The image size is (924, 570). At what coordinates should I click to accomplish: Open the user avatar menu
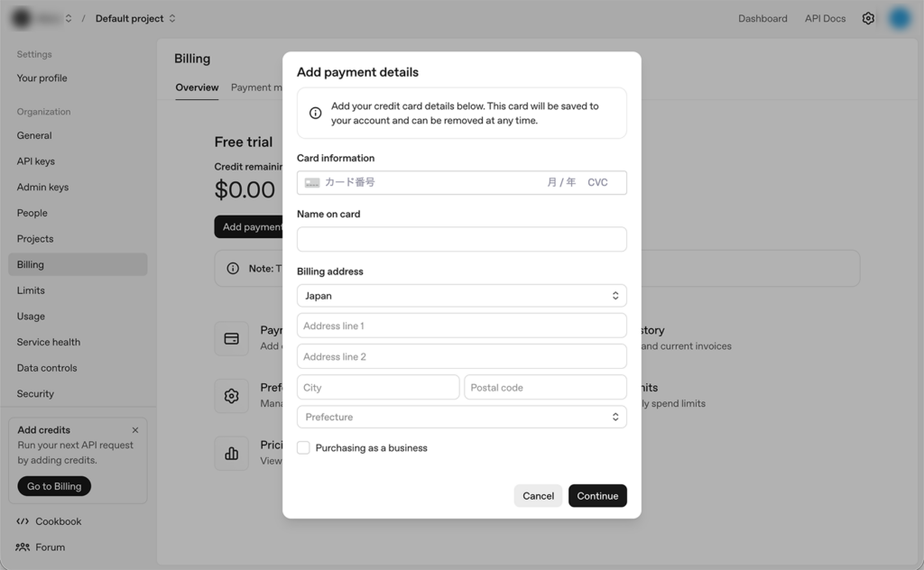[x=899, y=18]
